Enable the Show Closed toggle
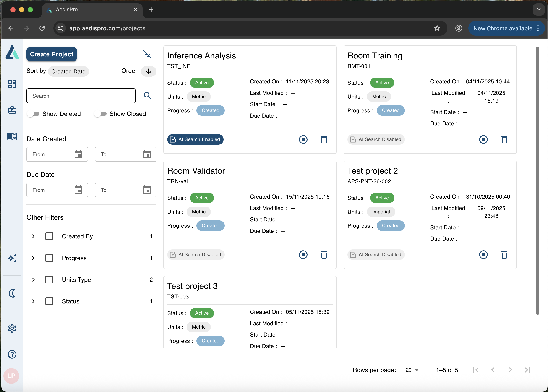The height and width of the screenshot is (392, 548). coord(101,113)
